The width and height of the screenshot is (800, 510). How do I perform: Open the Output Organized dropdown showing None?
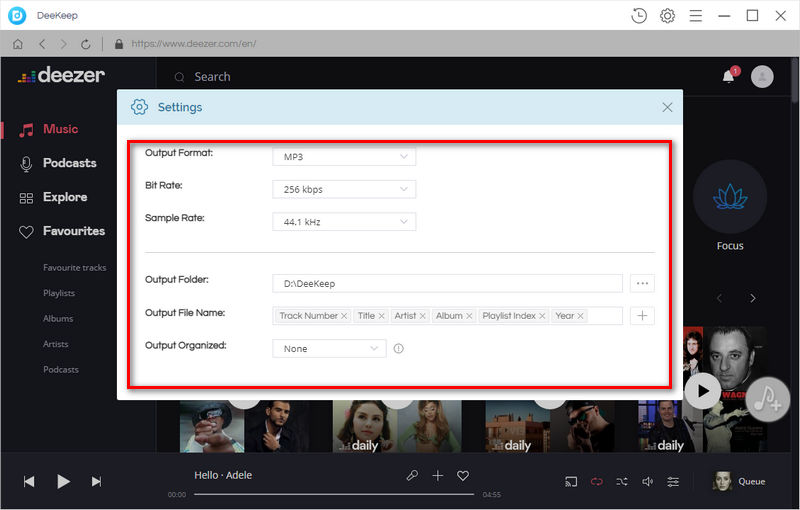pos(329,349)
